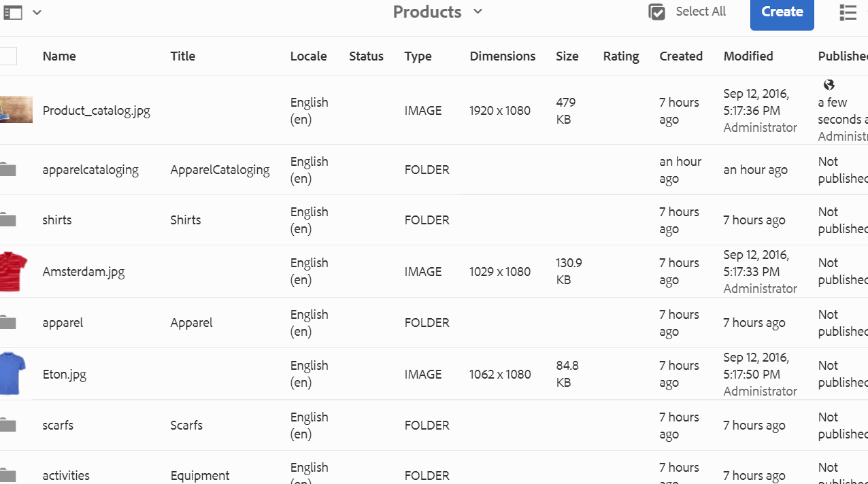Click the Product_catalog.jpg thumbnail
Viewport: 868px width, 484px height.
tap(16, 110)
